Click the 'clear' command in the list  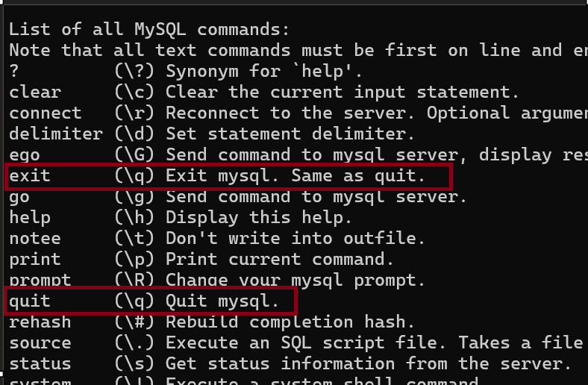click(35, 93)
